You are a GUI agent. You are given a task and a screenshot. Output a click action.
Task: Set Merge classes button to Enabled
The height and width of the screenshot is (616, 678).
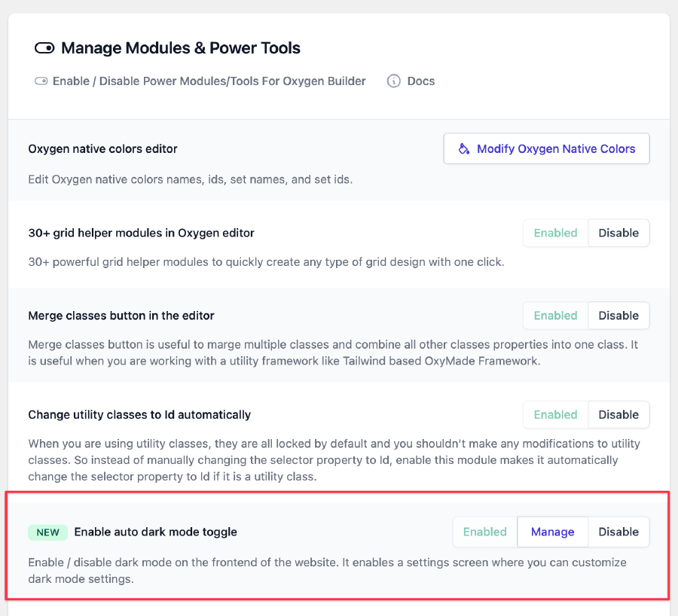pos(556,316)
